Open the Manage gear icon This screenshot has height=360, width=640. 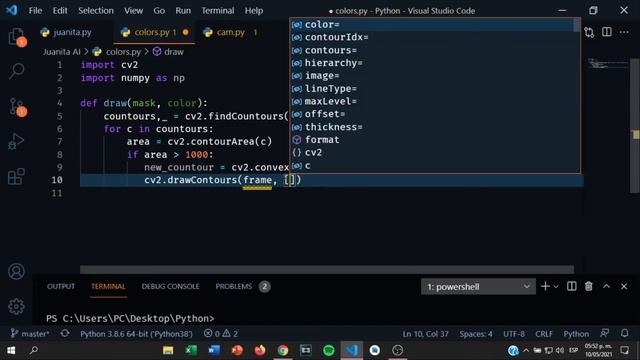tap(16, 306)
